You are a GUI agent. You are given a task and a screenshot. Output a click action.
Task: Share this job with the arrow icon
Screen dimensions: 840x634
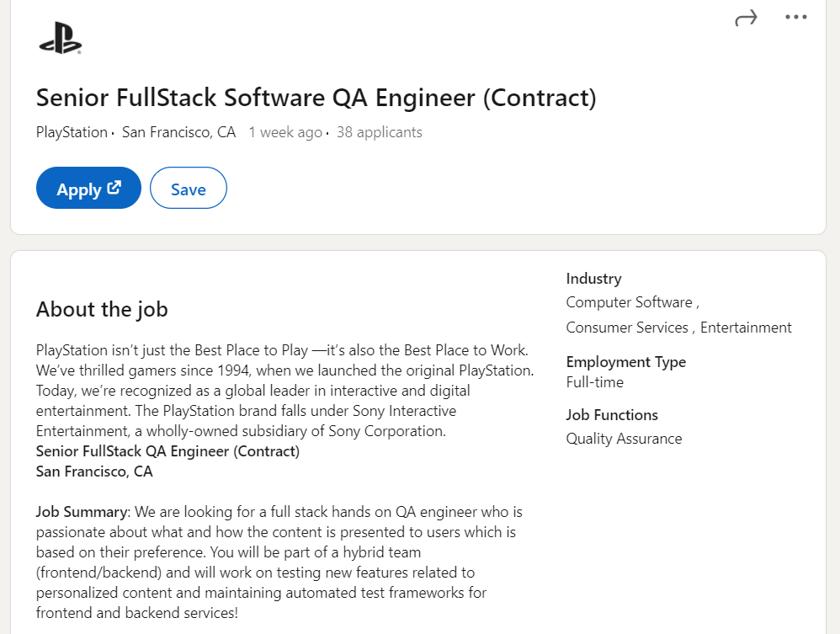pos(746,18)
